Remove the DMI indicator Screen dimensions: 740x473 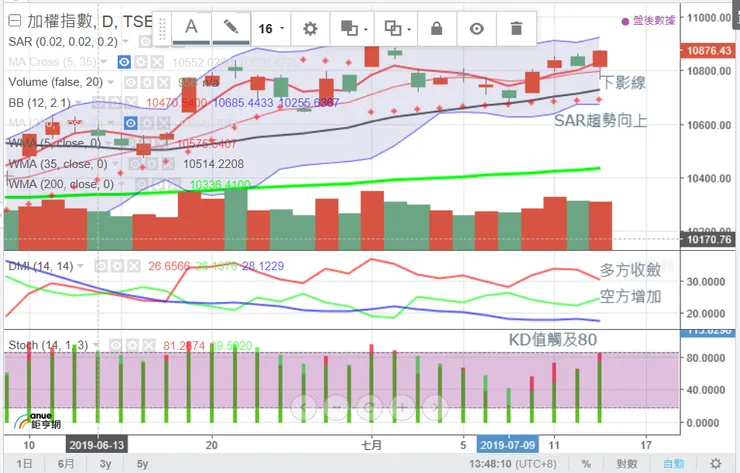click(134, 266)
